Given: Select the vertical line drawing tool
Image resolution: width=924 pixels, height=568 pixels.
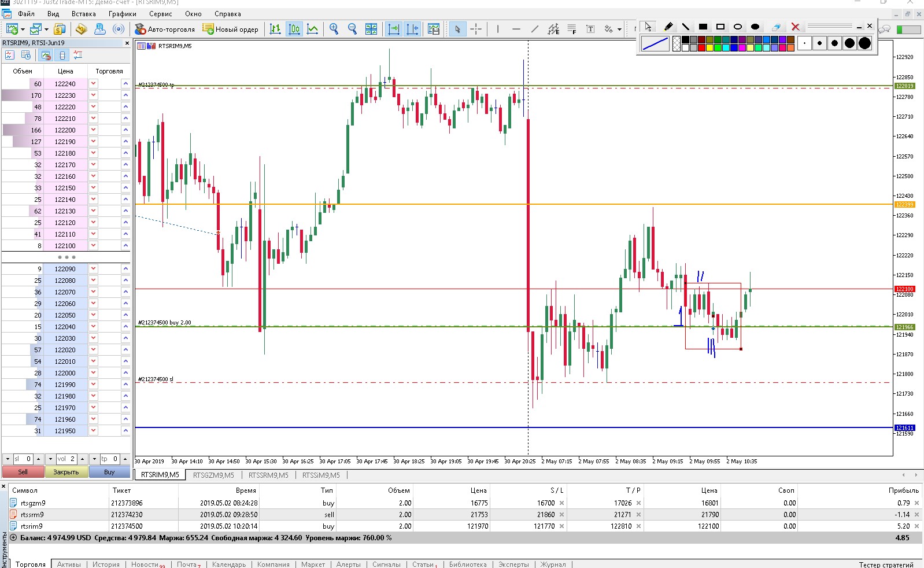Looking at the screenshot, I should [498, 29].
